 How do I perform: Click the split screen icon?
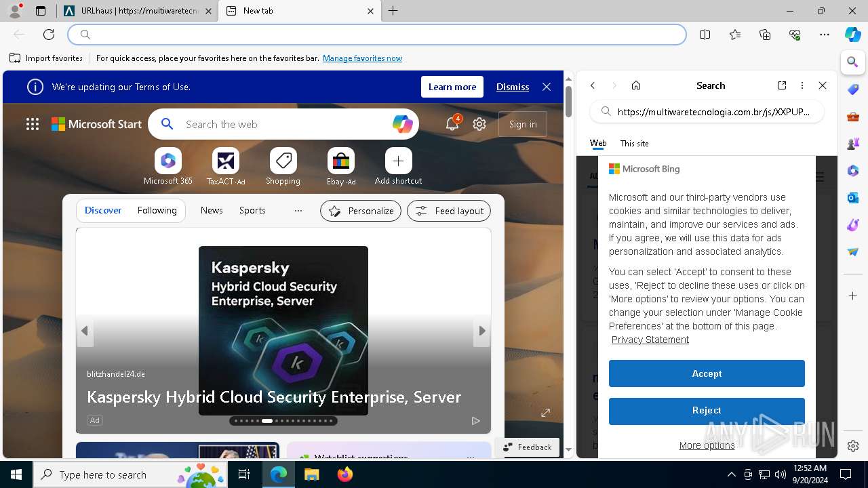coord(705,35)
